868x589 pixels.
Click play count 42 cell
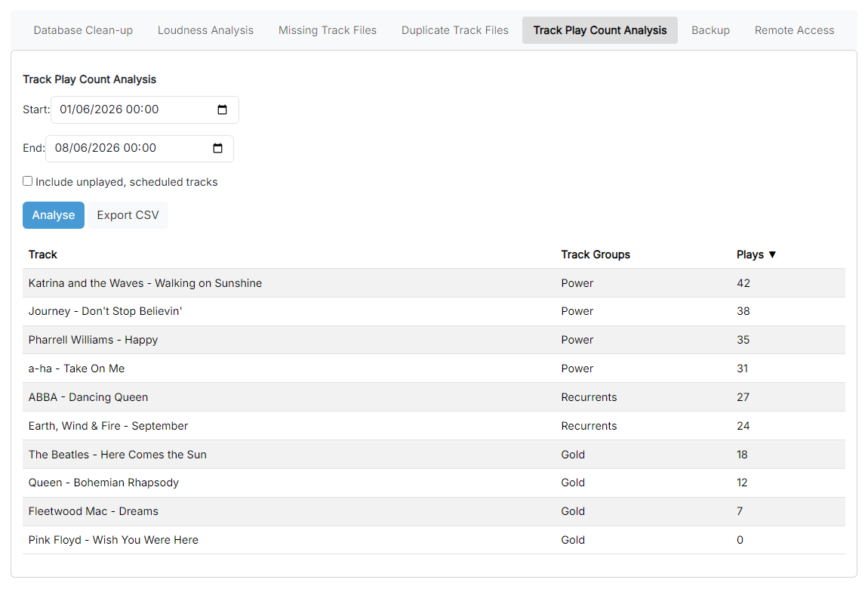743,283
